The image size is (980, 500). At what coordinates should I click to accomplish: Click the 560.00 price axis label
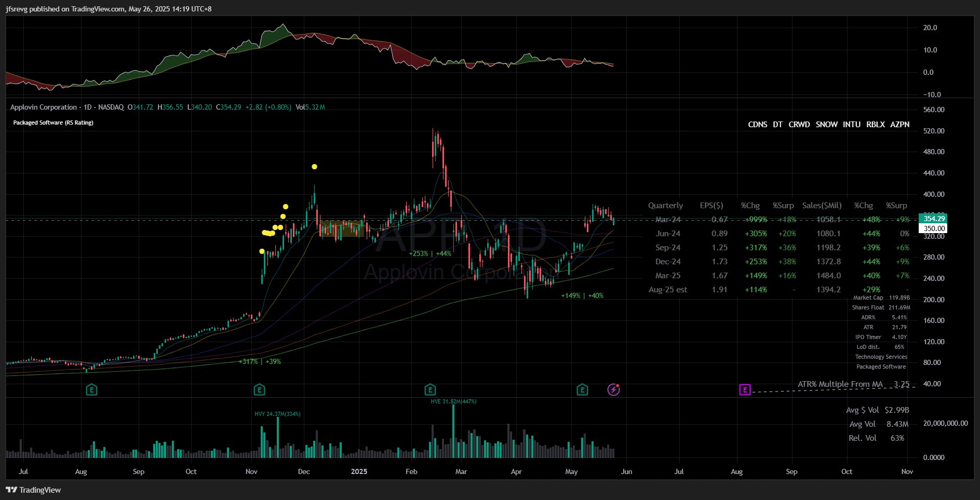pyautogui.click(x=934, y=110)
